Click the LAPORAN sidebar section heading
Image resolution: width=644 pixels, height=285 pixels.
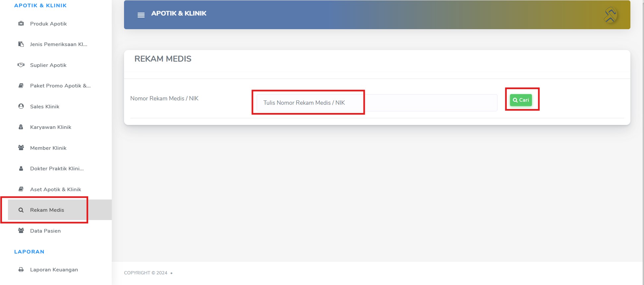29,252
